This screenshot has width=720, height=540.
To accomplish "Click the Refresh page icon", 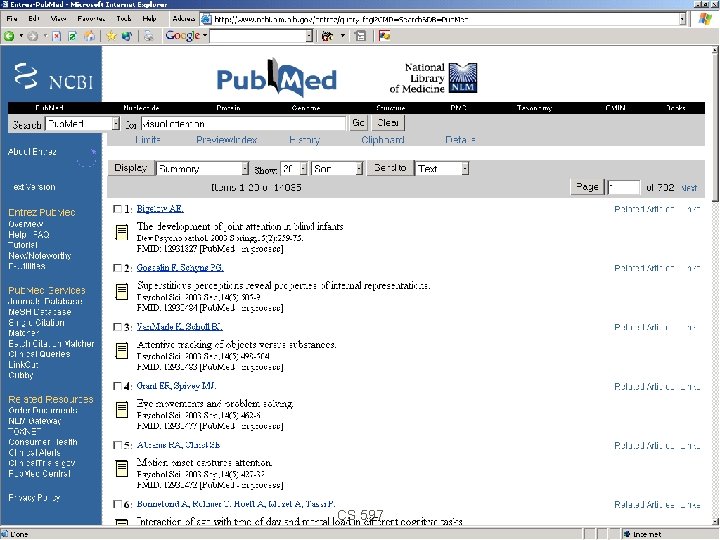I will pyautogui.click(x=73, y=36).
